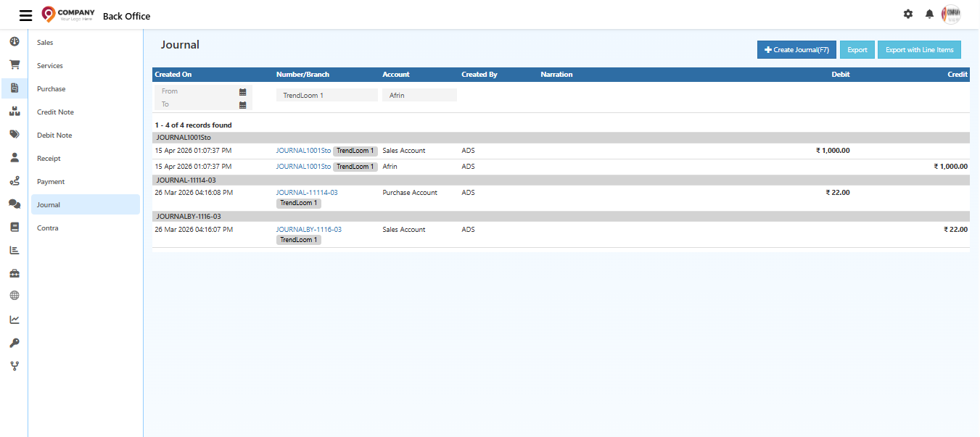View the notifications bell

928,14
